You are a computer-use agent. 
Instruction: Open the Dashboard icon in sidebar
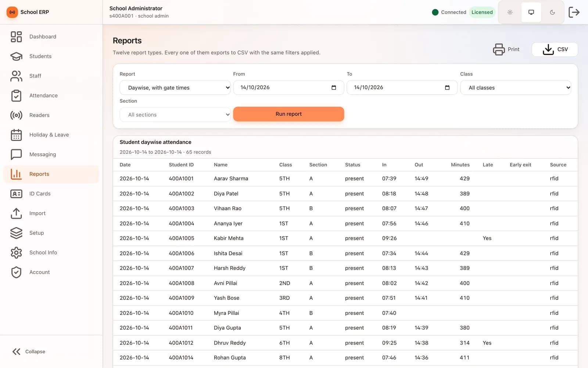(x=16, y=37)
